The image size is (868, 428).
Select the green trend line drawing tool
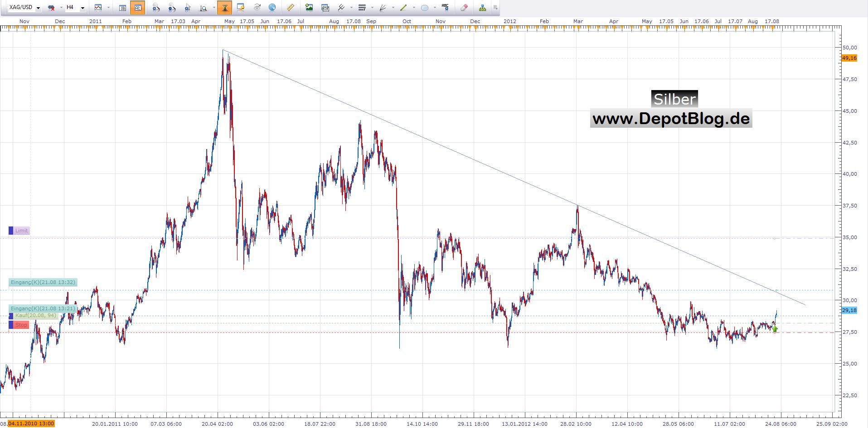pyautogui.click(x=403, y=8)
